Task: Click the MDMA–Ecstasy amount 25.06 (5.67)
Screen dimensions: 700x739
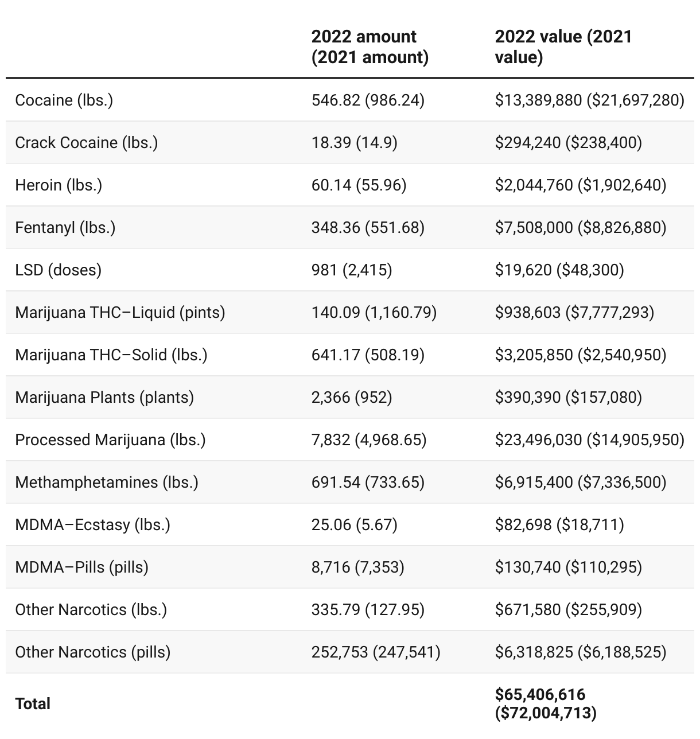Action: coord(354,524)
